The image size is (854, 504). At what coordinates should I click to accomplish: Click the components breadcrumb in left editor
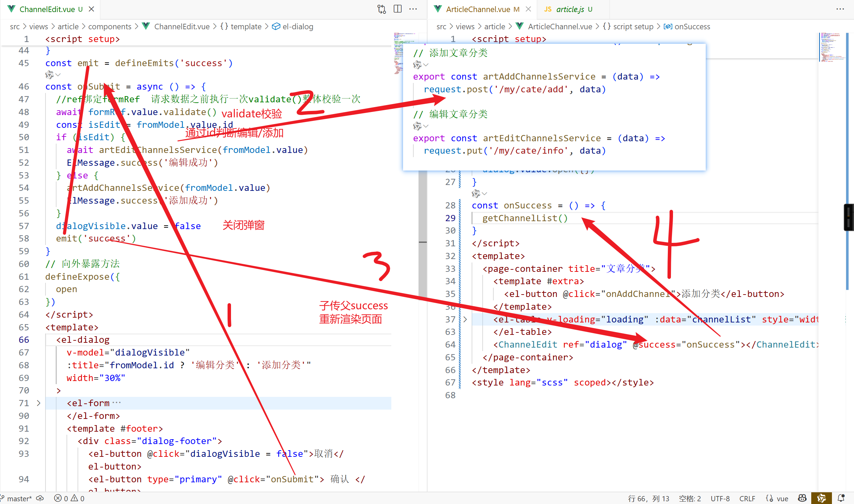(x=110, y=27)
